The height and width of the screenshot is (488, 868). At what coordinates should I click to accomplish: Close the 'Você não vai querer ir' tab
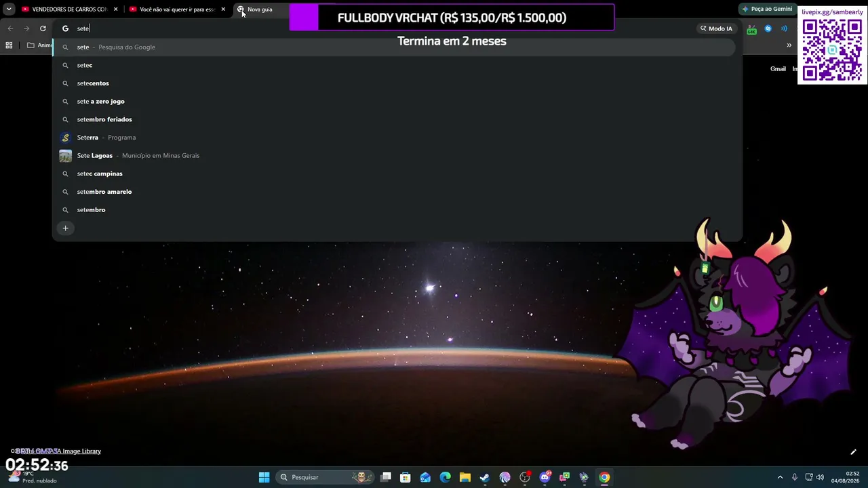pos(223,9)
